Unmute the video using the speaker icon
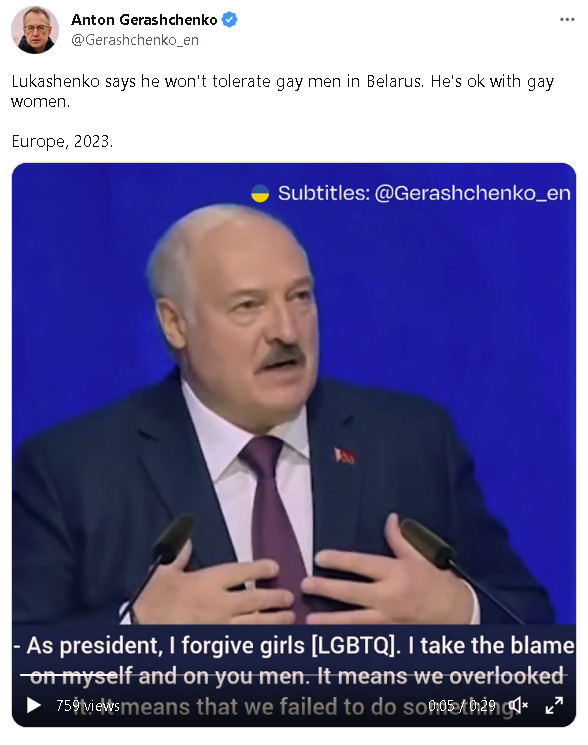 click(518, 706)
